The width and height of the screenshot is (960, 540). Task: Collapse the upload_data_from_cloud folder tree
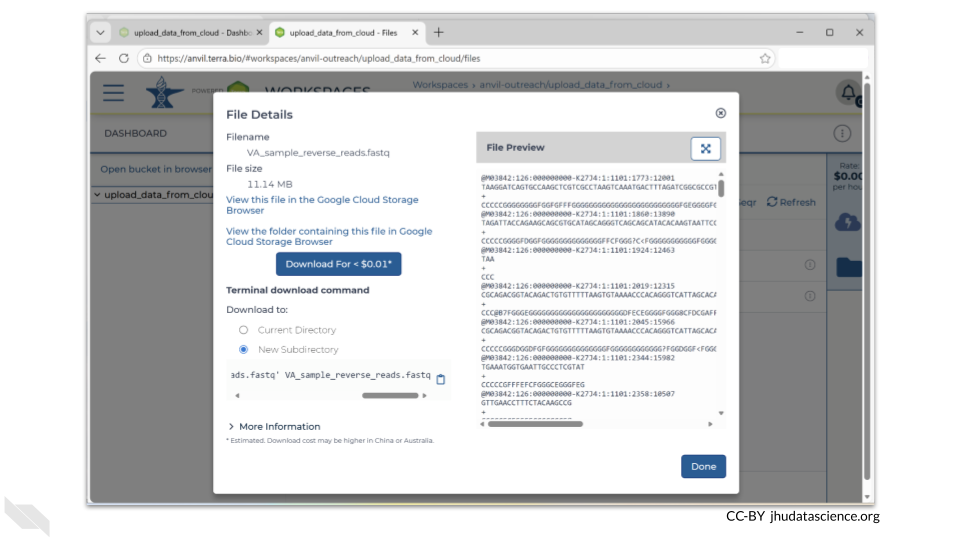point(97,195)
